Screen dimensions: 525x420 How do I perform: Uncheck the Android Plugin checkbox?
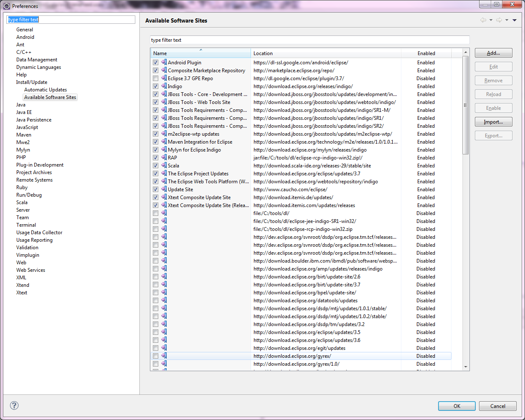pos(155,62)
